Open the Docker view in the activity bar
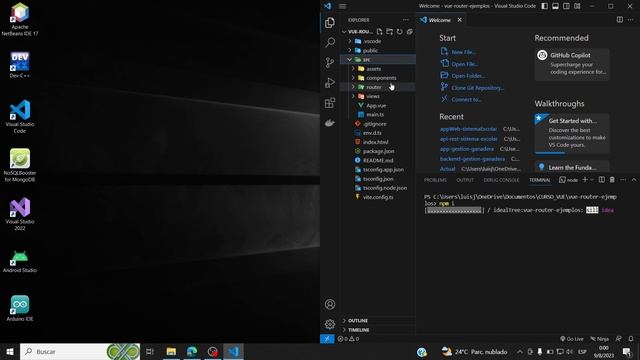 pyautogui.click(x=330, y=122)
